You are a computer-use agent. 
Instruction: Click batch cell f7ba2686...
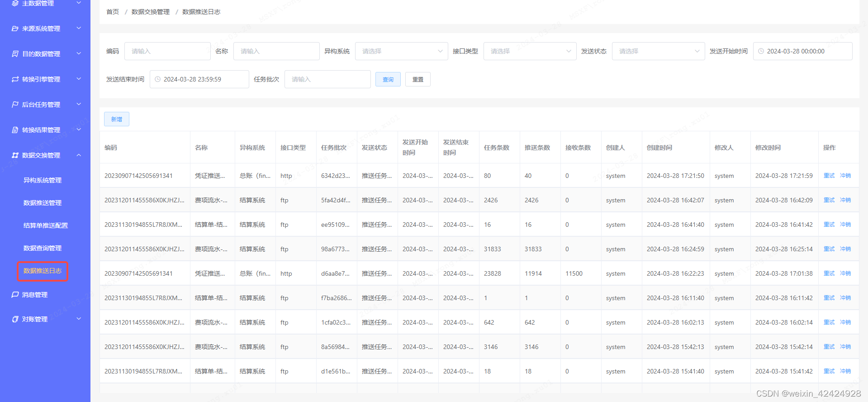point(337,298)
